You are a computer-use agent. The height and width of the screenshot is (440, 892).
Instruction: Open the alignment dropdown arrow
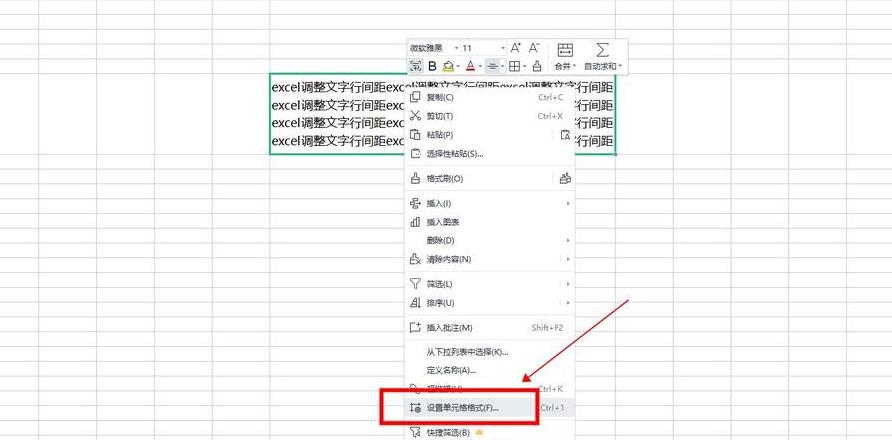tap(502, 67)
